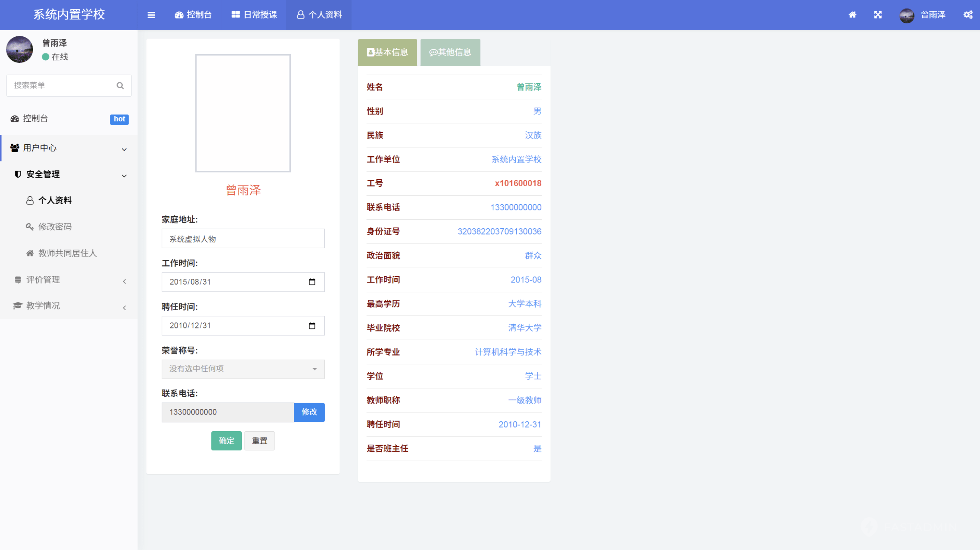This screenshot has height=550, width=980.
Task: Switch to the 其他信息 tab
Action: (x=450, y=52)
